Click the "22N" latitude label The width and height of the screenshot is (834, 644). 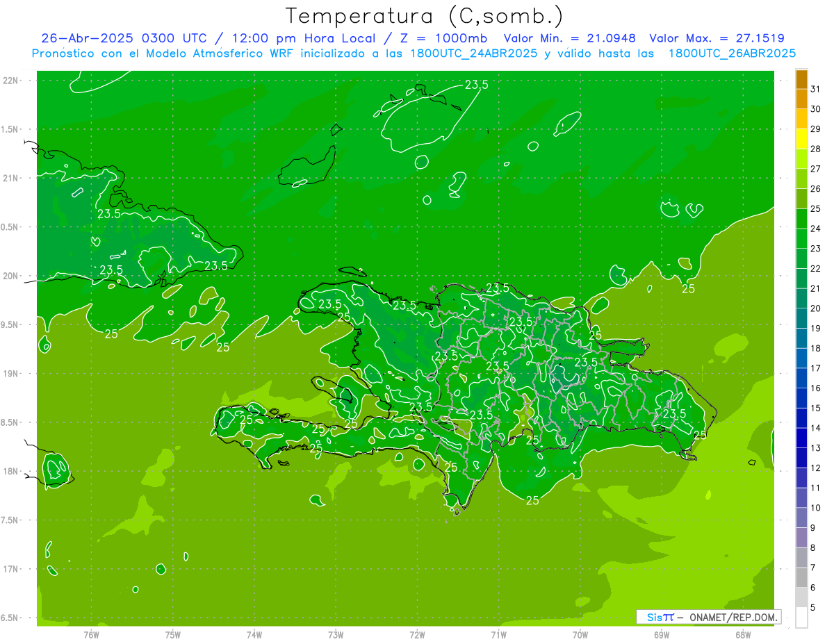coord(11,81)
